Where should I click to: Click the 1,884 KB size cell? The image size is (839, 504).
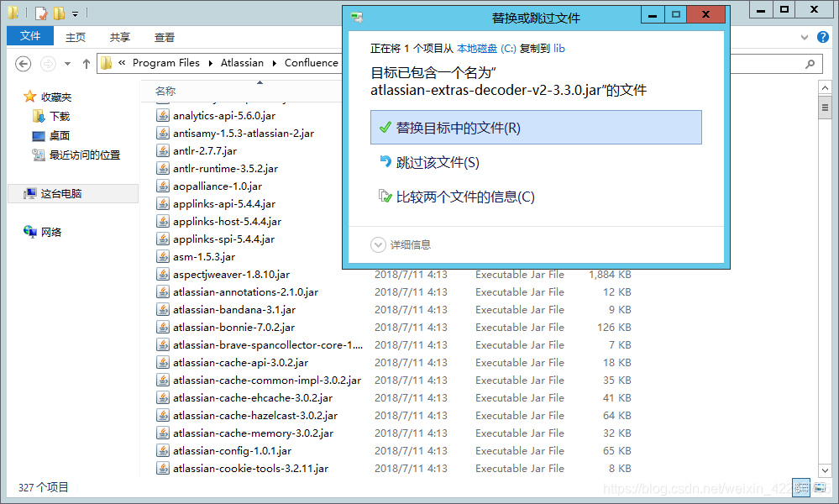point(610,275)
